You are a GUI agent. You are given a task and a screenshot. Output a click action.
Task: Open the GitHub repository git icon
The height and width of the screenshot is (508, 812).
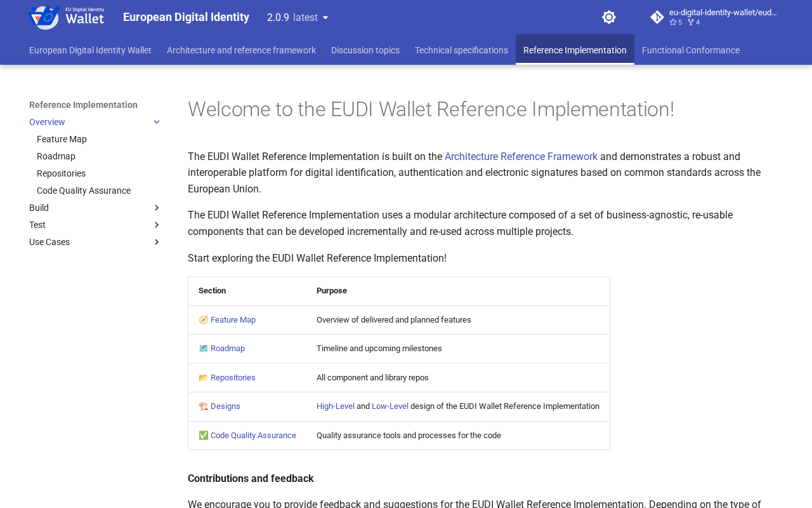pos(657,17)
